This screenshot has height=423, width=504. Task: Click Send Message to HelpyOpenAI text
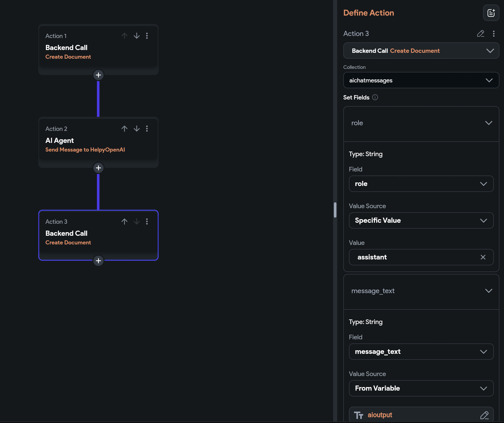click(85, 150)
